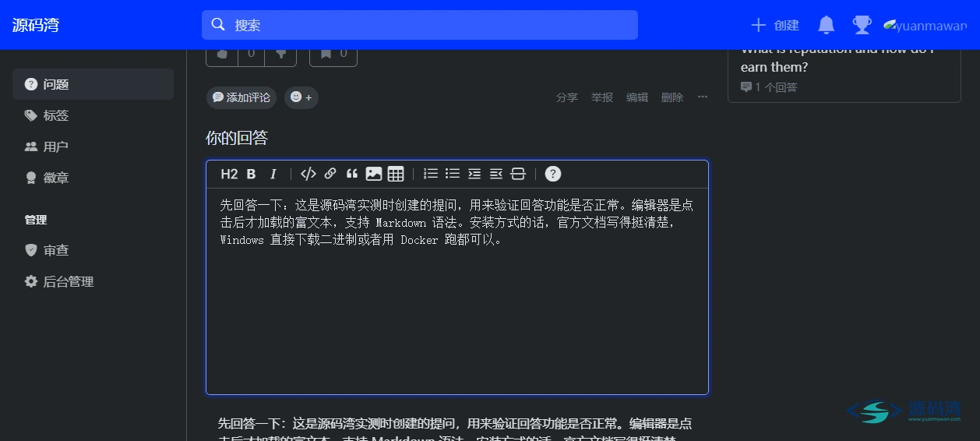Click the 你的回答 heading
The image size is (980, 441).
pos(237,138)
